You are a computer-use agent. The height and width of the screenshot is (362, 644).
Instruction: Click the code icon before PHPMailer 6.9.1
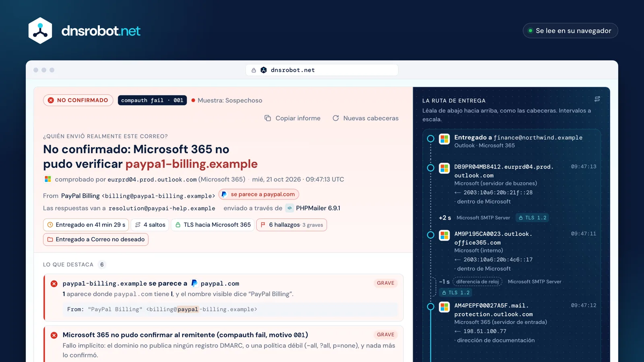point(289,208)
